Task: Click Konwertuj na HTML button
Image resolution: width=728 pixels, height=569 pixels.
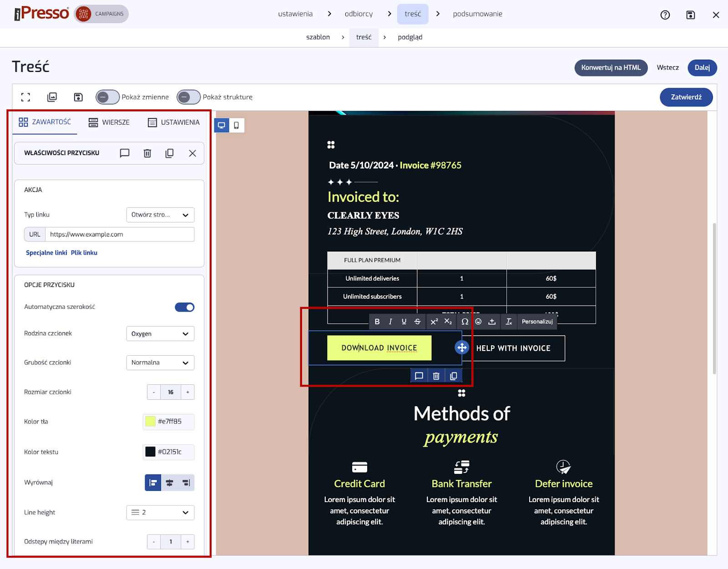Action: tap(611, 68)
